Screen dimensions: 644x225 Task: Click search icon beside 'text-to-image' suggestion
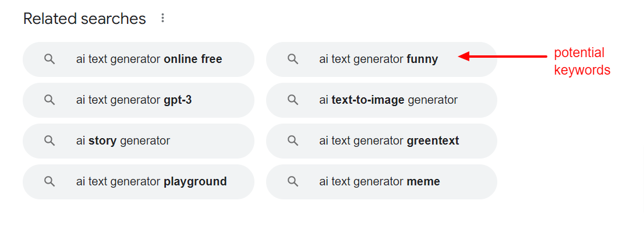pyautogui.click(x=293, y=100)
